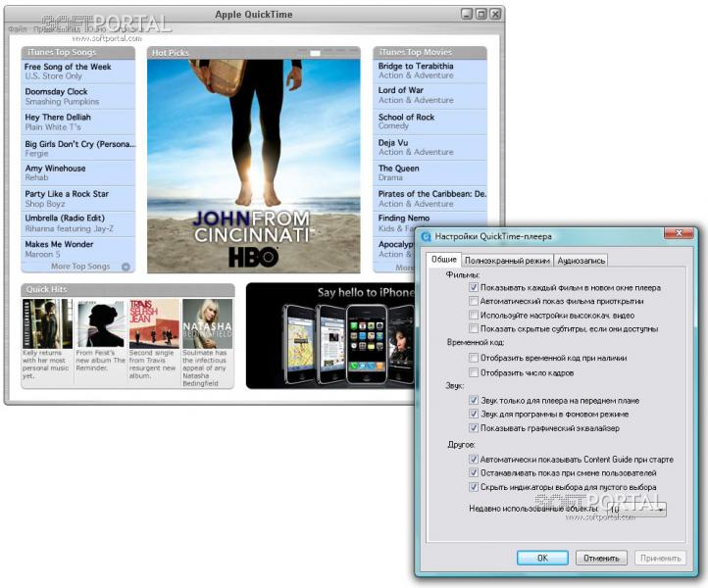The image size is (708, 588).
Task: Uncheck 'Скрыть индикаторы выбора для пустого выбора'
Action: pyautogui.click(x=474, y=487)
